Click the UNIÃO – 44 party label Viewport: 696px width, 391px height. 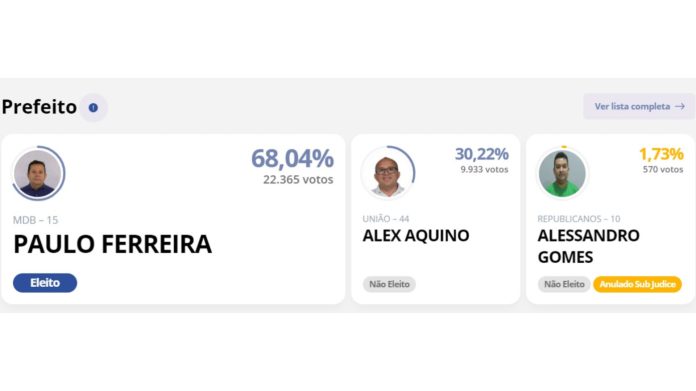click(x=386, y=219)
